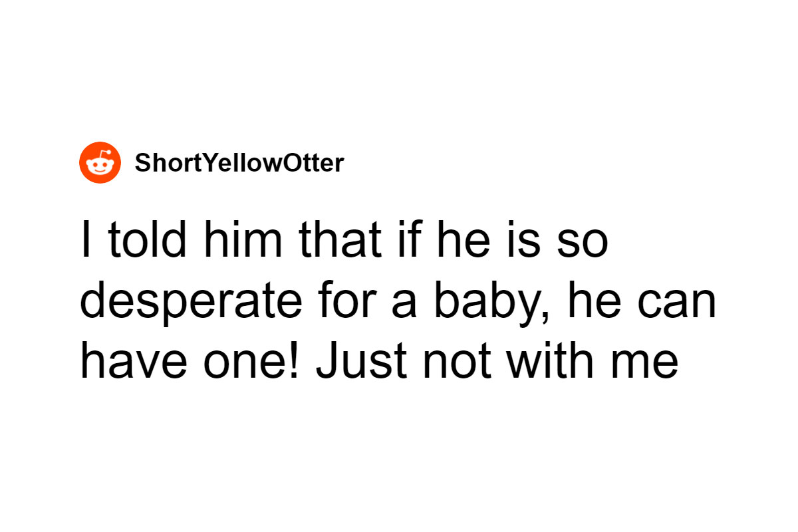The image size is (798, 532).
Task: Click the "Short" part of the username
Action: click(158, 163)
